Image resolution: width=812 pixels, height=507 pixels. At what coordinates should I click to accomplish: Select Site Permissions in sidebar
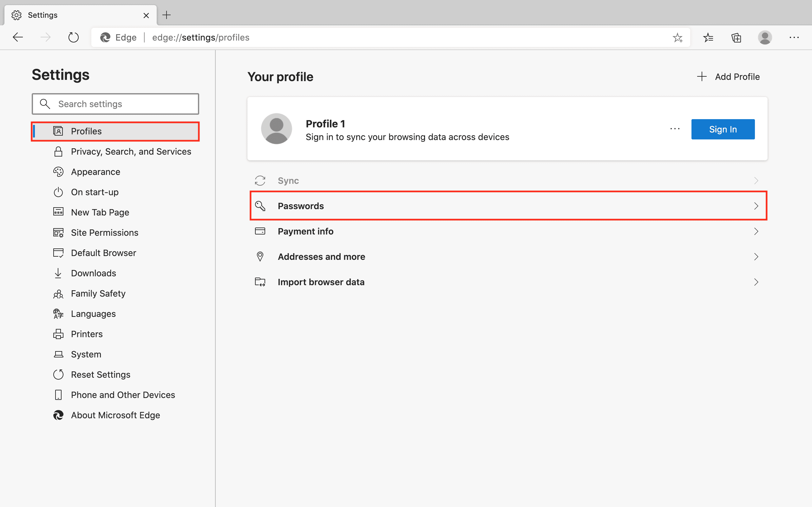(x=104, y=233)
